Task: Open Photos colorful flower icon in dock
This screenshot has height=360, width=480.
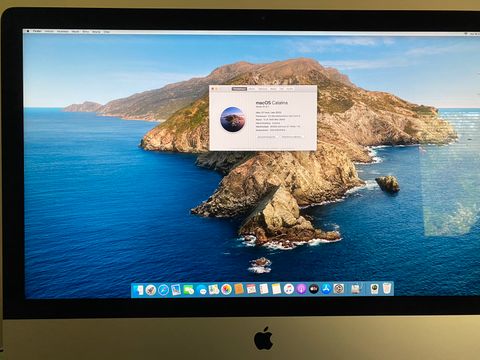Action: (226, 289)
